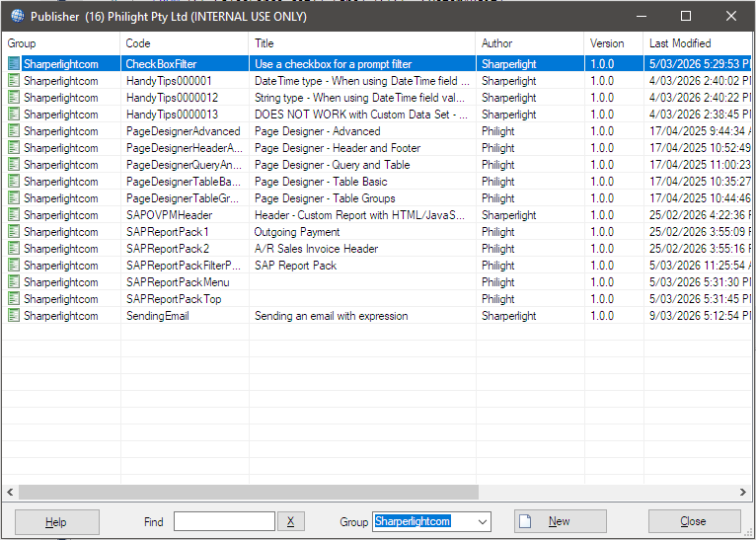756x540 pixels.
Task: Select title 'Page Designer - Header and Footer'
Action: point(338,148)
